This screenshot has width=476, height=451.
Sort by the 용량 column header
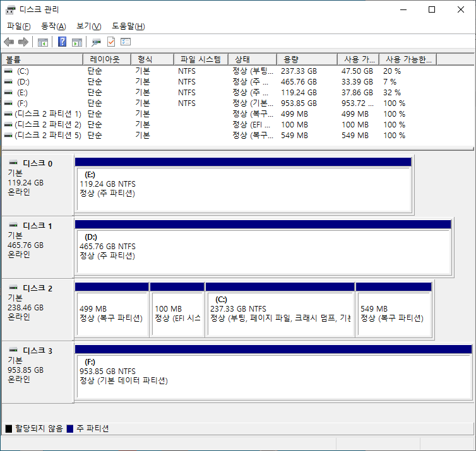(x=307, y=59)
